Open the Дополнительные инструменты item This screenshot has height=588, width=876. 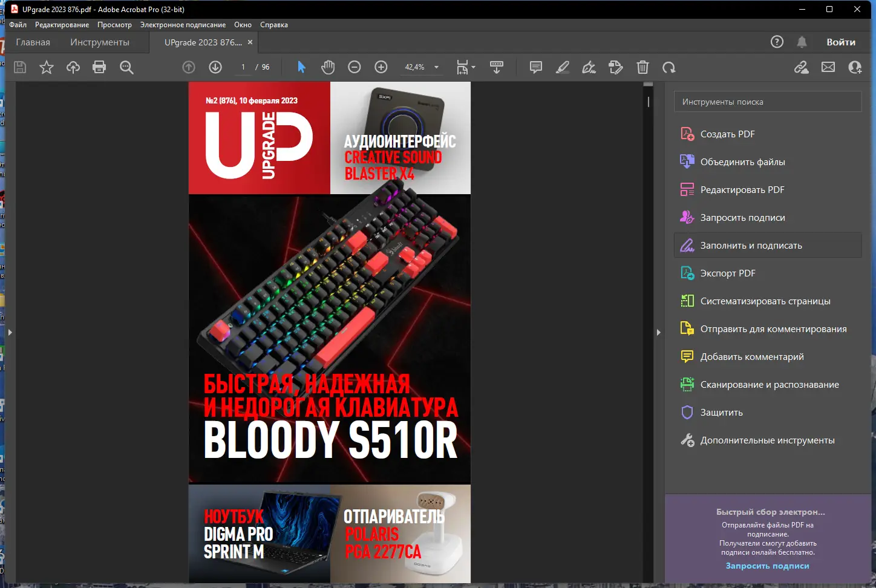pyautogui.click(x=768, y=440)
